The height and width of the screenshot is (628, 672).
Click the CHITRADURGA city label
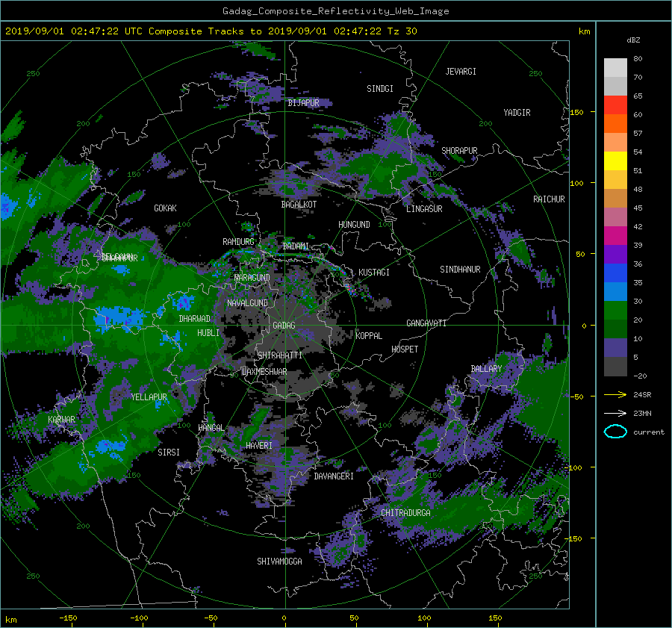(405, 513)
